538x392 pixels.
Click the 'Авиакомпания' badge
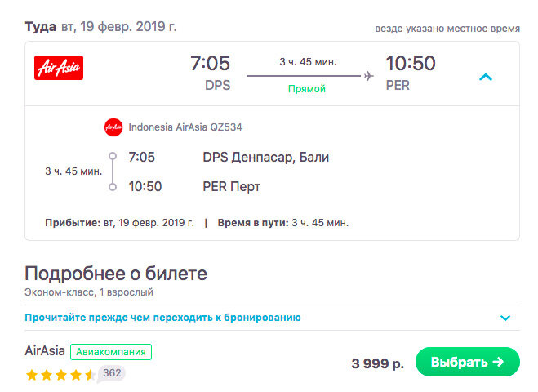(111, 352)
